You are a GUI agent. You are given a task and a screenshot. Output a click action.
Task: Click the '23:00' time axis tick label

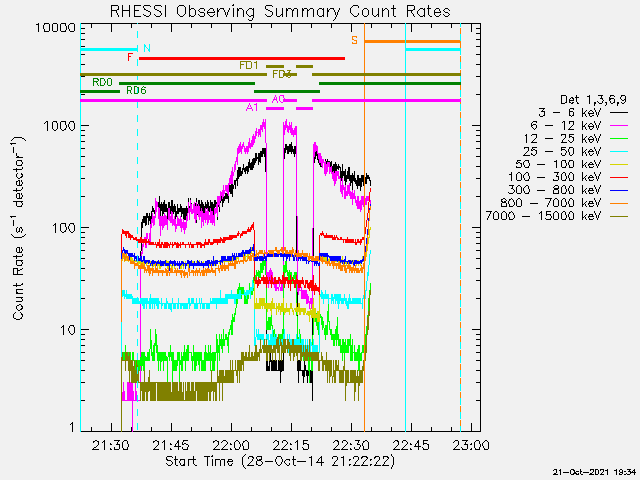click(471, 444)
